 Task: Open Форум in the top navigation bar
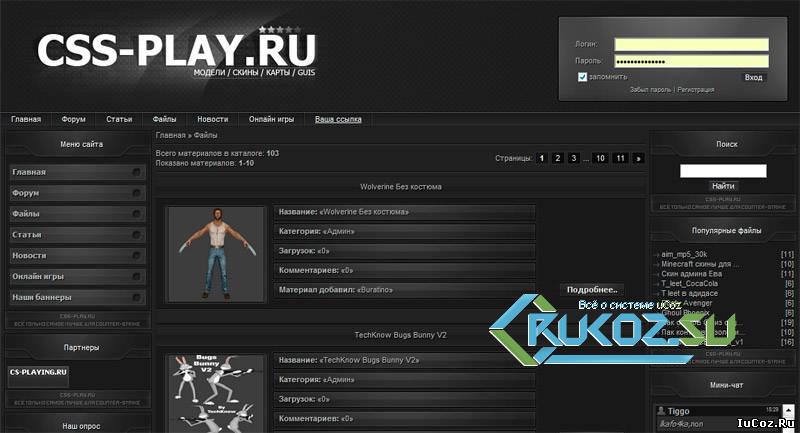click(73, 119)
